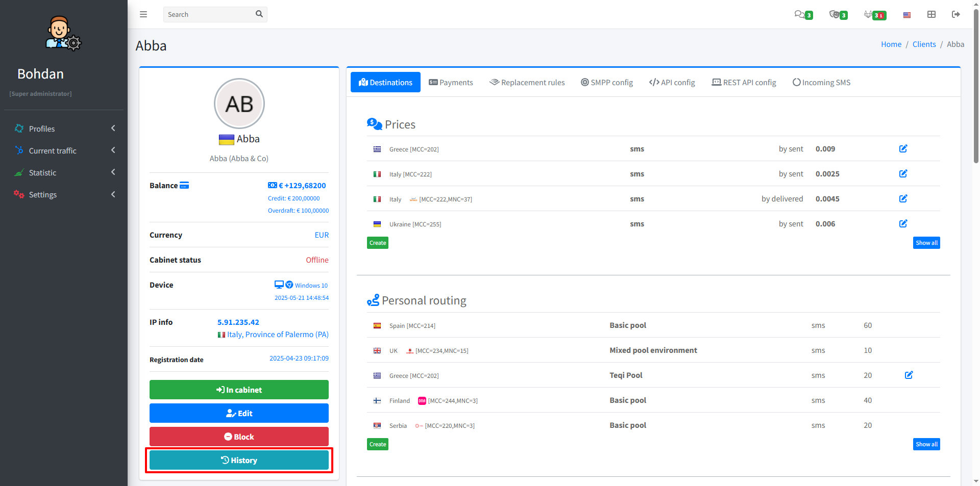
Task: Expand the Profiles sidebar menu
Action: [64, 129]
